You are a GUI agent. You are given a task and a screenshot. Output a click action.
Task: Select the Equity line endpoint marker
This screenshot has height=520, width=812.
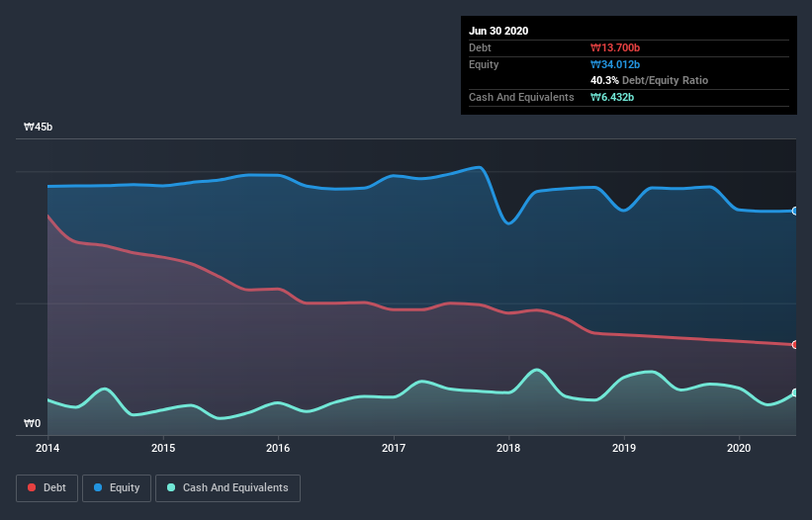pos(795,211)
